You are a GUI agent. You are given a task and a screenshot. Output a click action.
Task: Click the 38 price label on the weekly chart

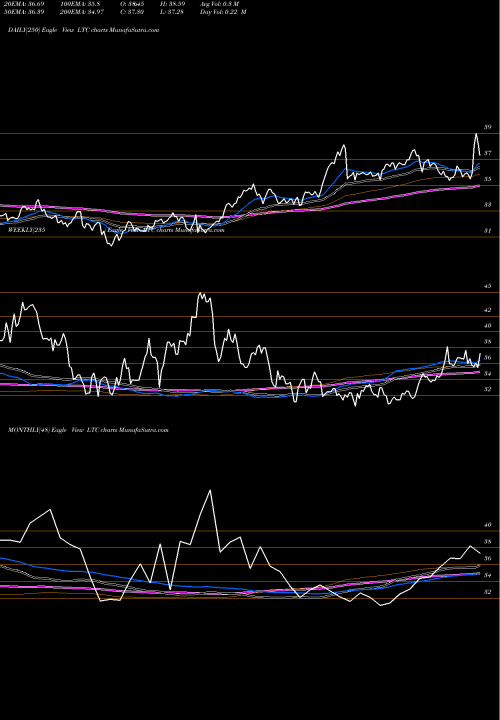pos(488,342)
